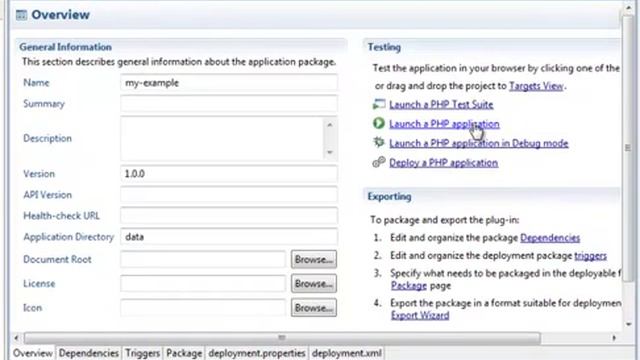Screen dimensions: 640x360
Task: Click horizontal scrollbar right arrow
Action: click(614, 338)
